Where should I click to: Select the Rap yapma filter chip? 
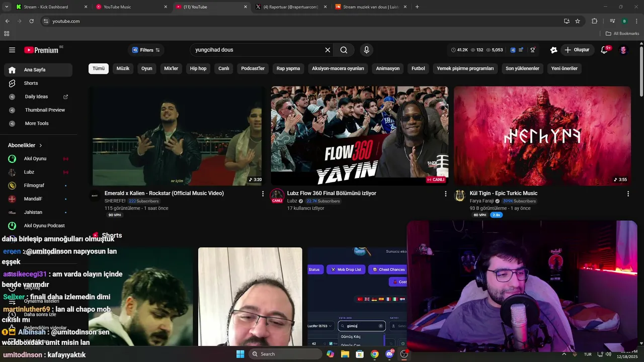[x=288, y=68]
